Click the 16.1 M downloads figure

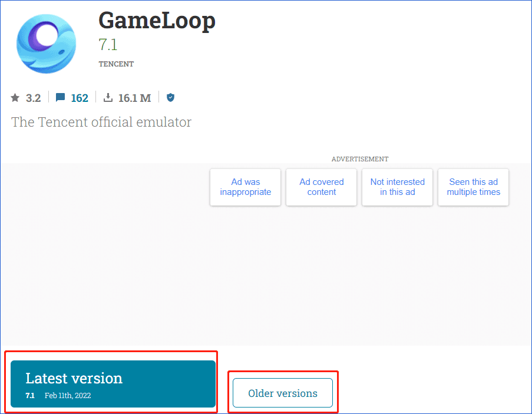point(134,98)
